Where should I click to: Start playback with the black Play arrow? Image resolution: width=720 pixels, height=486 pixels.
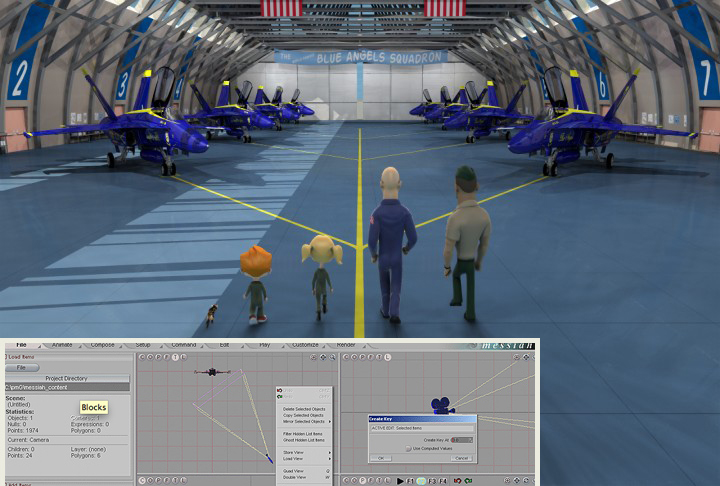pos(400,481)
